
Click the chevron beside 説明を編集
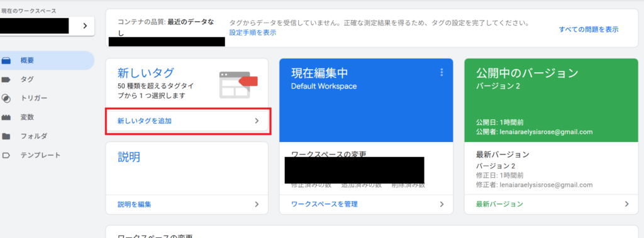click(257, 204)
